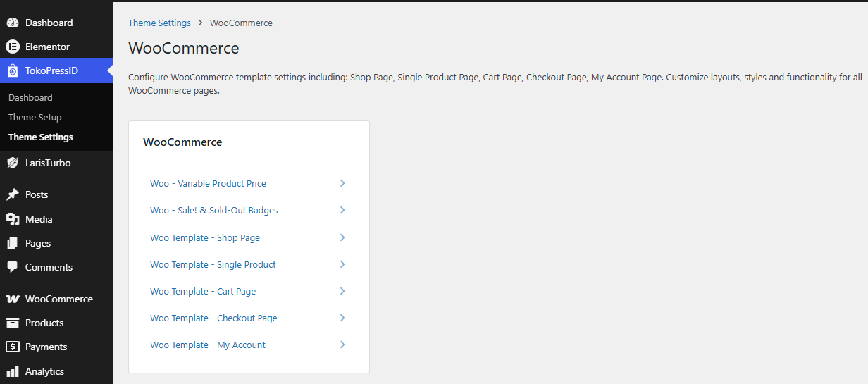
Task: Expand Woo Template - Shop Page chevron
Action: tap(342, 237)
